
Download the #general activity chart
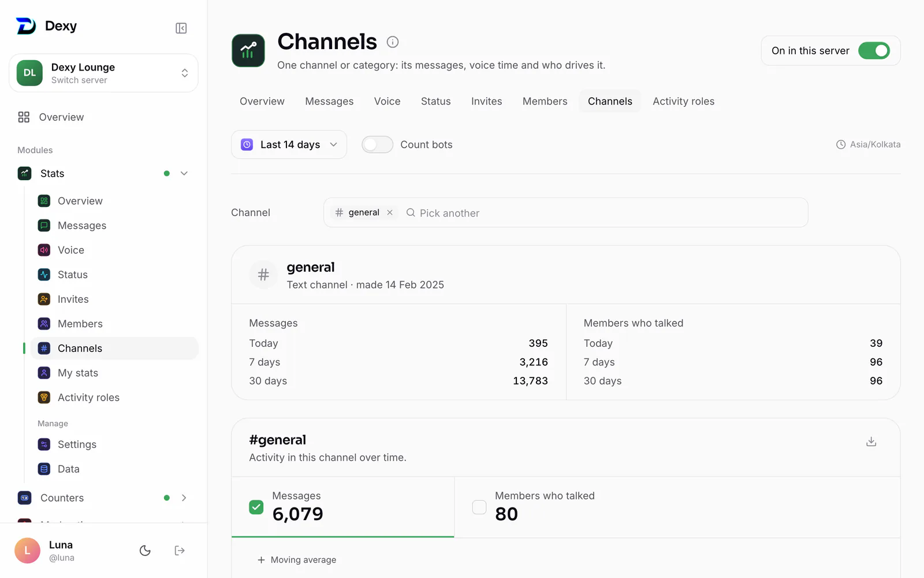(x=871, y=442)
